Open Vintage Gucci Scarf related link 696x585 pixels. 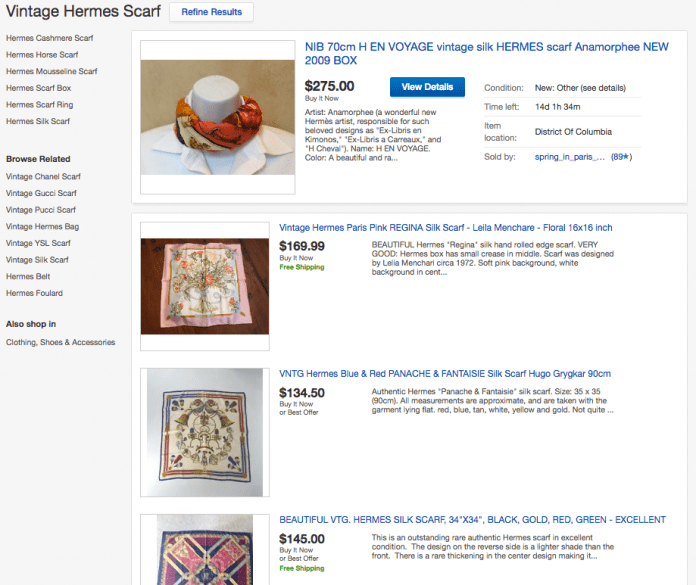coord(41,193)
